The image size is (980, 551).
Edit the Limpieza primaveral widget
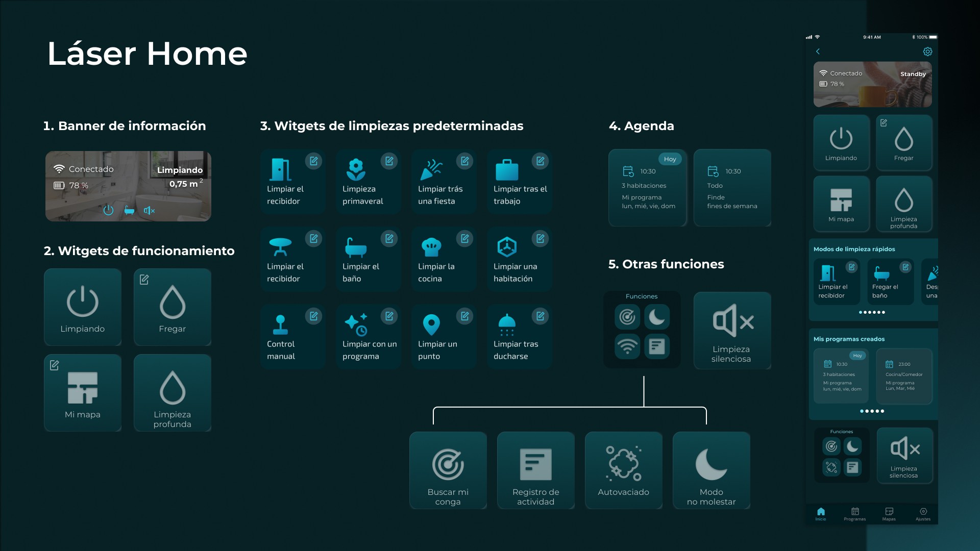[389, 161]
